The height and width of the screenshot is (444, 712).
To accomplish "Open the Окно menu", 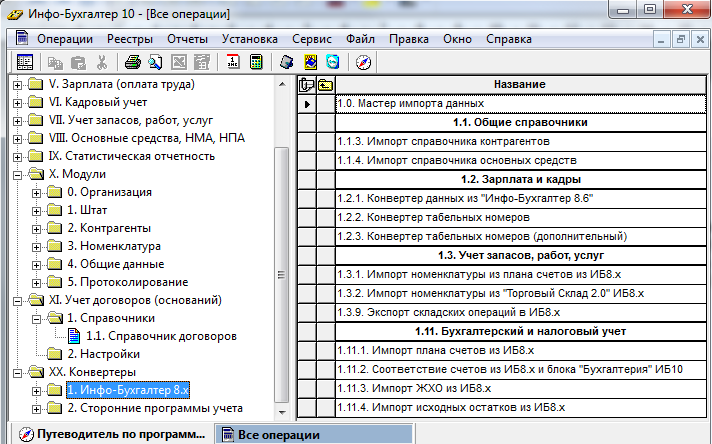I will click(458, 39).
